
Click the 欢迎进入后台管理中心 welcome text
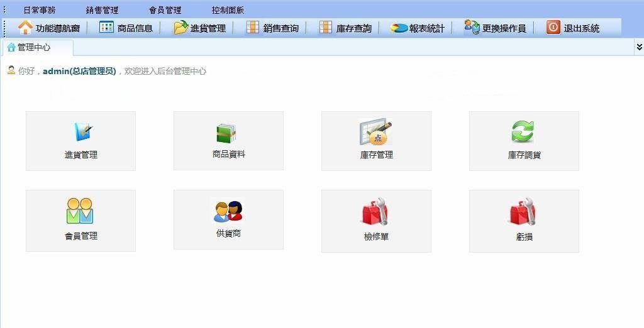165,71
